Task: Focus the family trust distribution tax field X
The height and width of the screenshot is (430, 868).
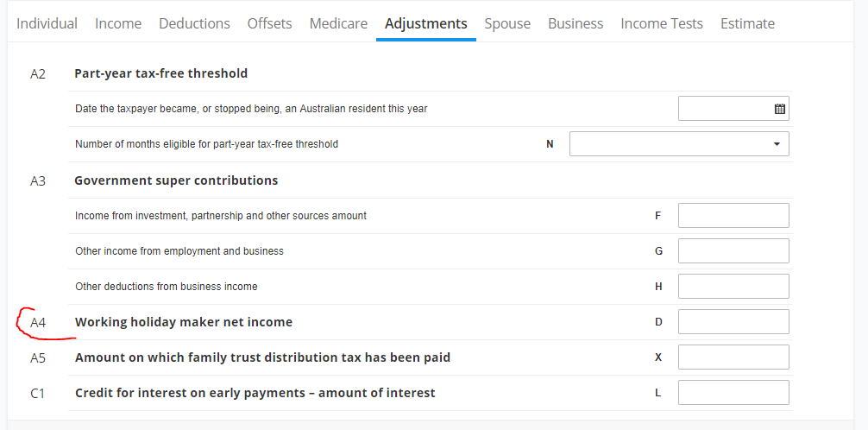Action: coord(733,357)
